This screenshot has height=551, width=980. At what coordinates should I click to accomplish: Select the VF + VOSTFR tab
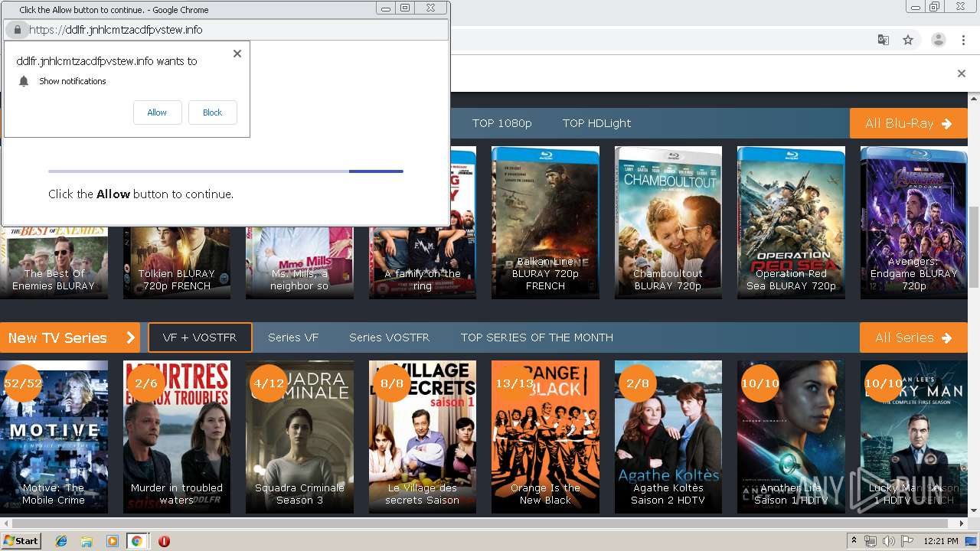[200, 337]
